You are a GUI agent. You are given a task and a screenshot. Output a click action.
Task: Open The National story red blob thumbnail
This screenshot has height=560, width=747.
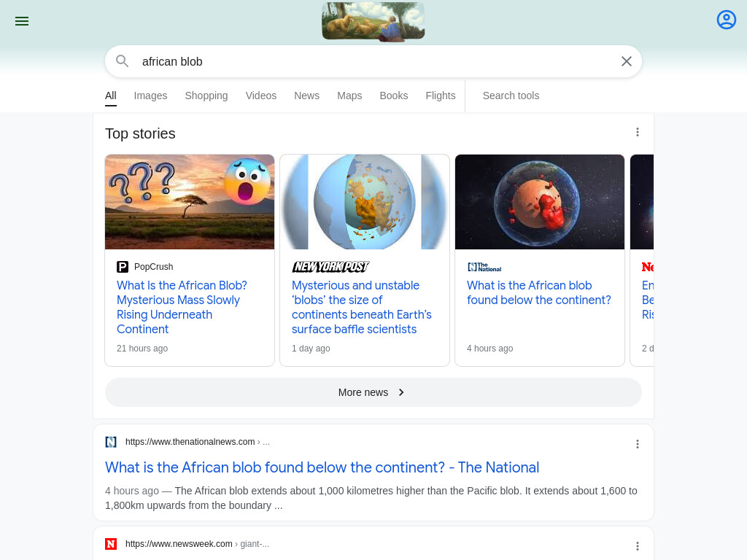pyautogui.click(x=539, y=201)
